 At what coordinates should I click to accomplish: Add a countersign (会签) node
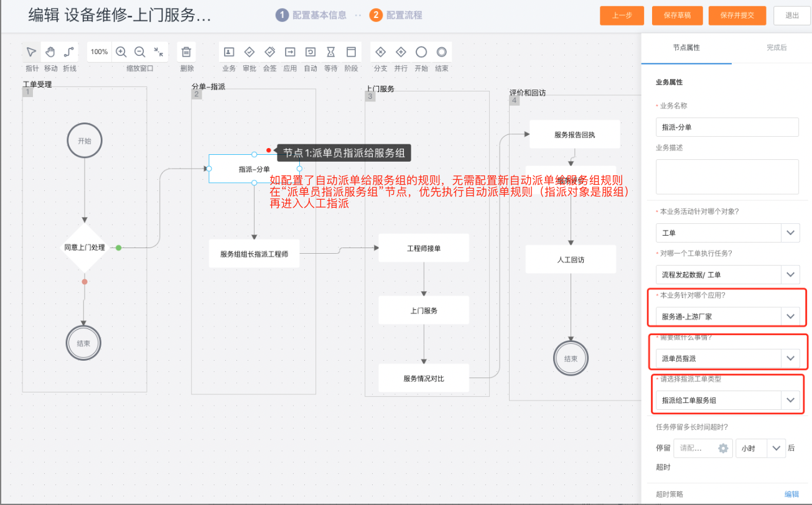[270, 52]
